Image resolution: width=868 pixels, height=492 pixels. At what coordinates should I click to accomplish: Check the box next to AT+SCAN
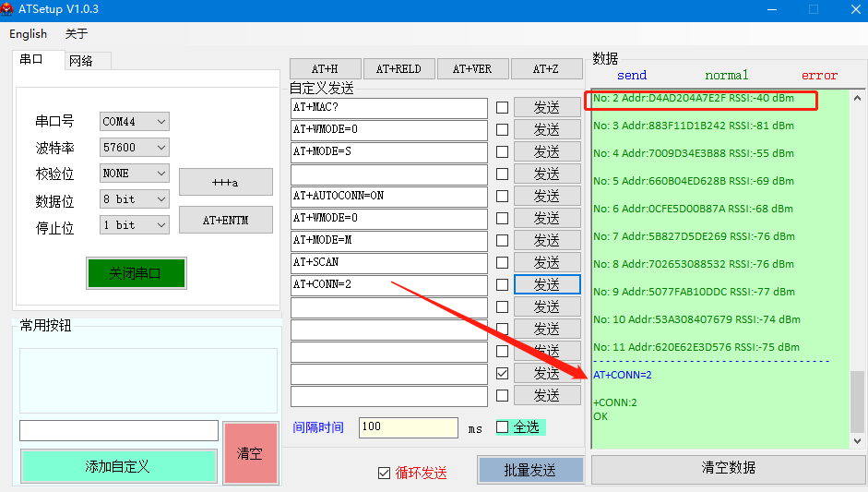(502, 263)
